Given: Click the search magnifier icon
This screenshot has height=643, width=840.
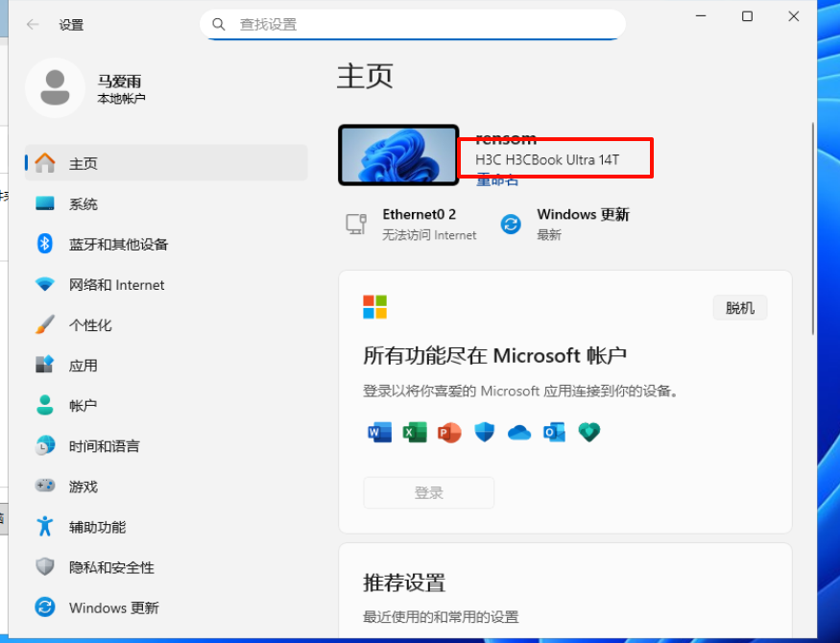Looking at the screenshot, I should pyautogui.click(x=219, y=24).
